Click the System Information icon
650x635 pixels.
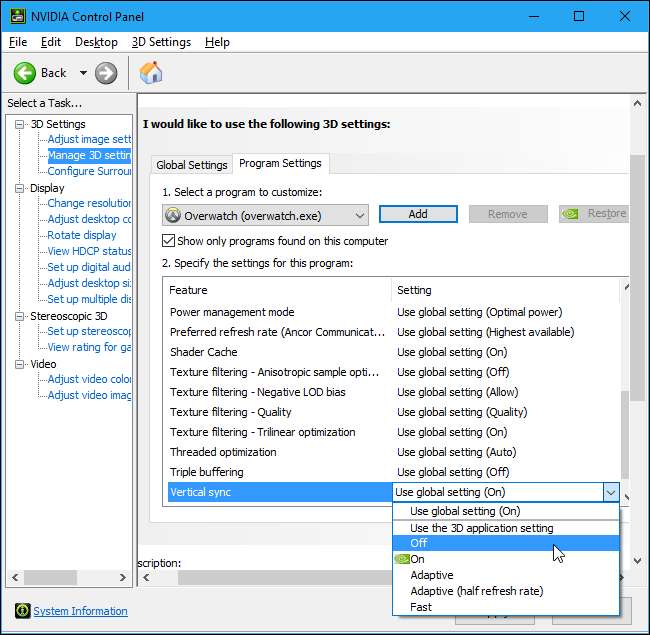(x=22, y=611)
